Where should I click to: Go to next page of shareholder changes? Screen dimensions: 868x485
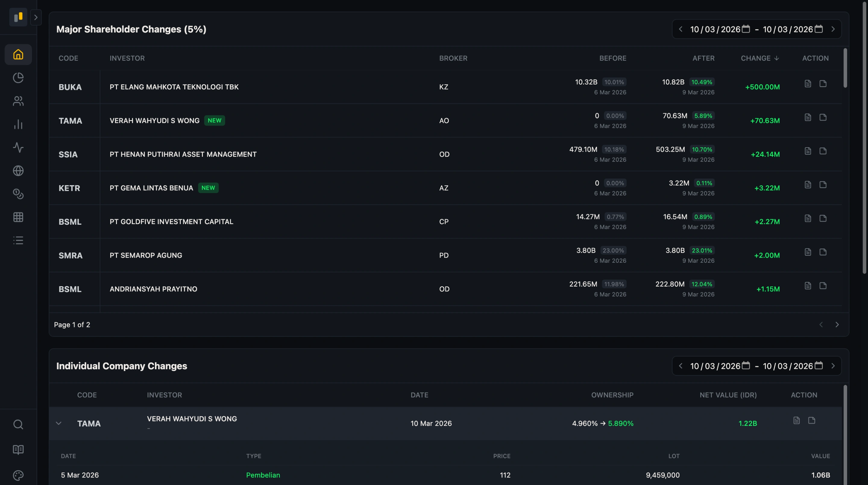point(837,324)
